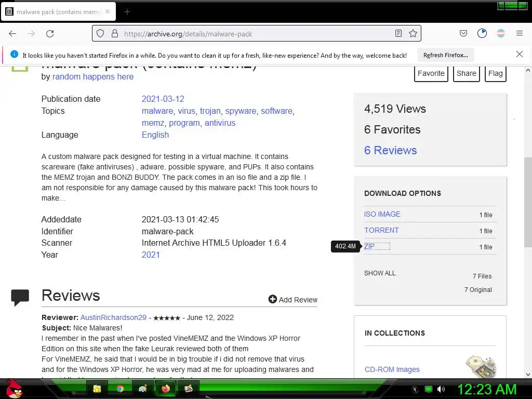The height and width of the screenshot is (399, 532).
Task: Open Firefox account avatar icon
Action: click(x=500, y=33)
